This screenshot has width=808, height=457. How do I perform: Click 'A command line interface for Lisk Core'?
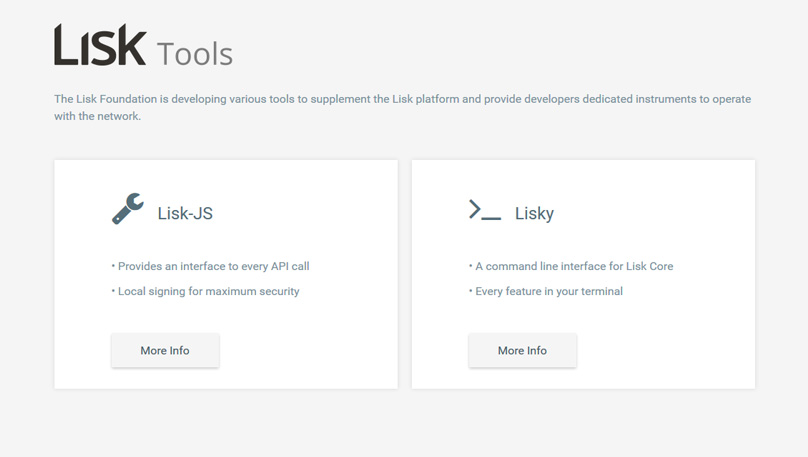(574, 266)
